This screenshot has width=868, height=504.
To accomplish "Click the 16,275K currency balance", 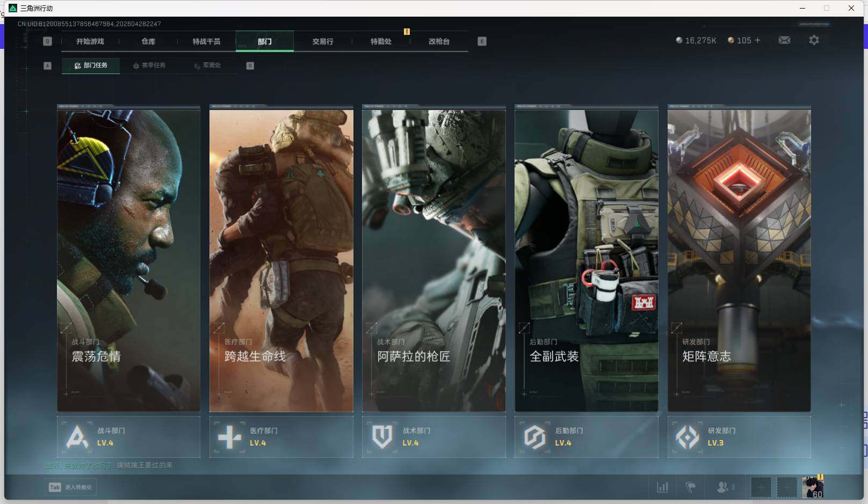I will (x=696, y=40).
